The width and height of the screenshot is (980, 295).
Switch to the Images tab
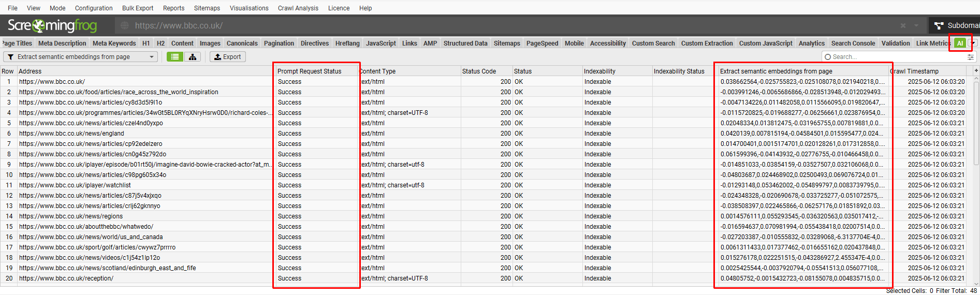[x=210, y=43]
